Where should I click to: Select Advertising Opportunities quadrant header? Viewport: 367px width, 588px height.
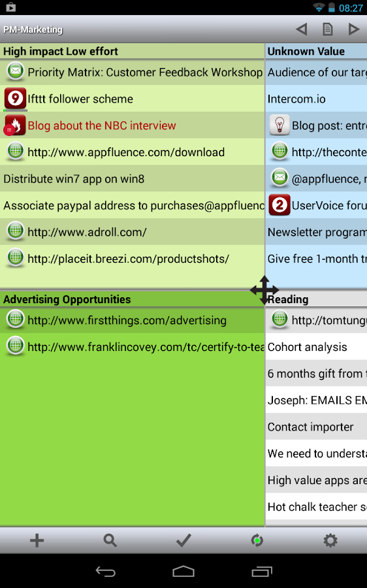pyautogui.click(x=133, y=299)
